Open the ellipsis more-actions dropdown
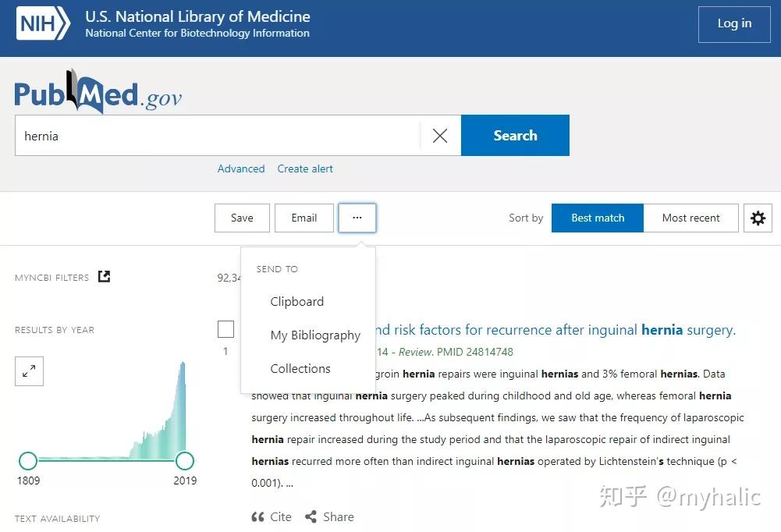Viewport: 781px width, 532px height. [357, 218]
